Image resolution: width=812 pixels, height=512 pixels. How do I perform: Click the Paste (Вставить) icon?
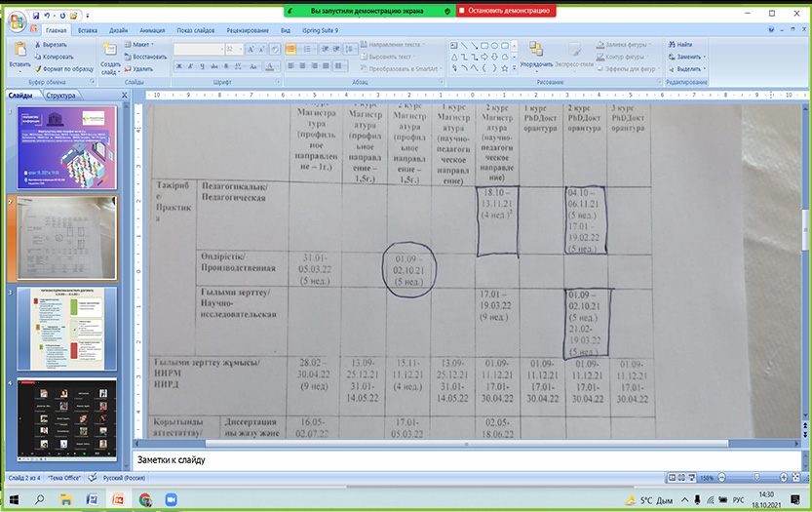(x=19, y=55)
